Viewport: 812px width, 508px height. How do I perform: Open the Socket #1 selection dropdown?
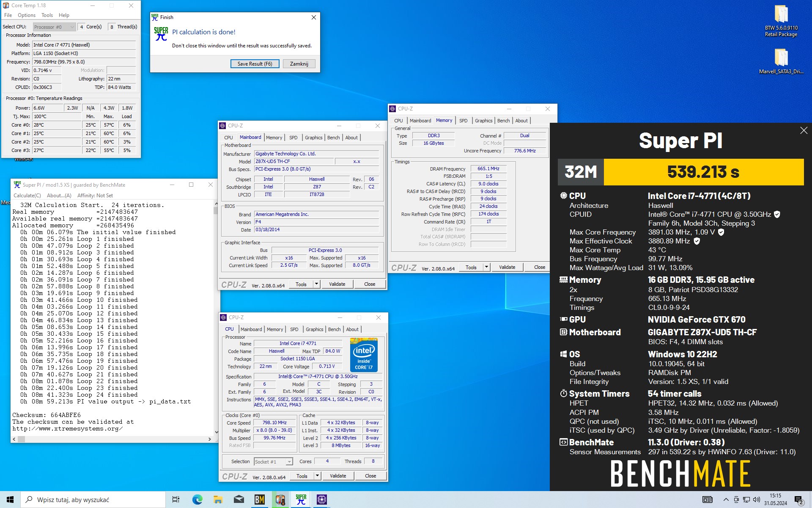(273, 461)
